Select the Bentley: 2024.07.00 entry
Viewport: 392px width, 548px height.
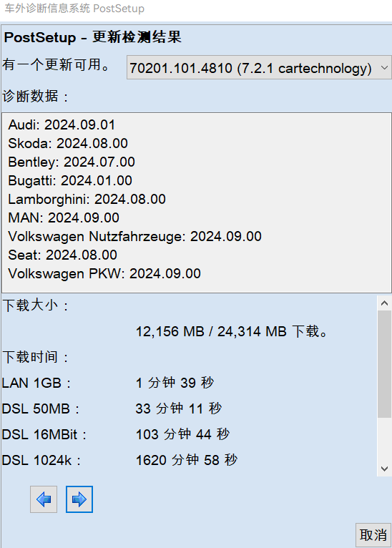[x=72, y=162]
